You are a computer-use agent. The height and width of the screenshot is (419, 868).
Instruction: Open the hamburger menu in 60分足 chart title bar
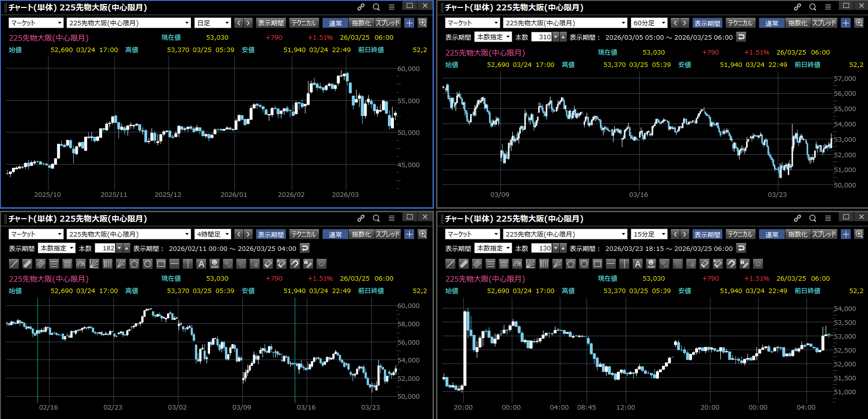tap(828, 7)
